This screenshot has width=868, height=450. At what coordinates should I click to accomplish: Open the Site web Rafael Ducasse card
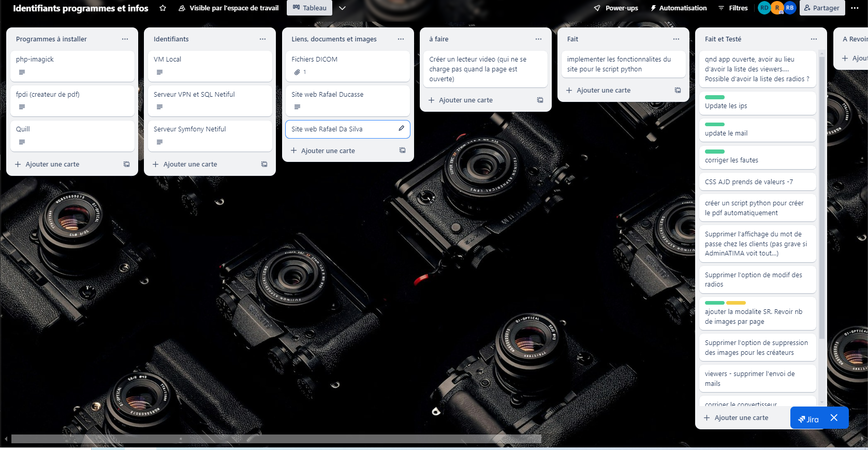(x=348, y=101)
